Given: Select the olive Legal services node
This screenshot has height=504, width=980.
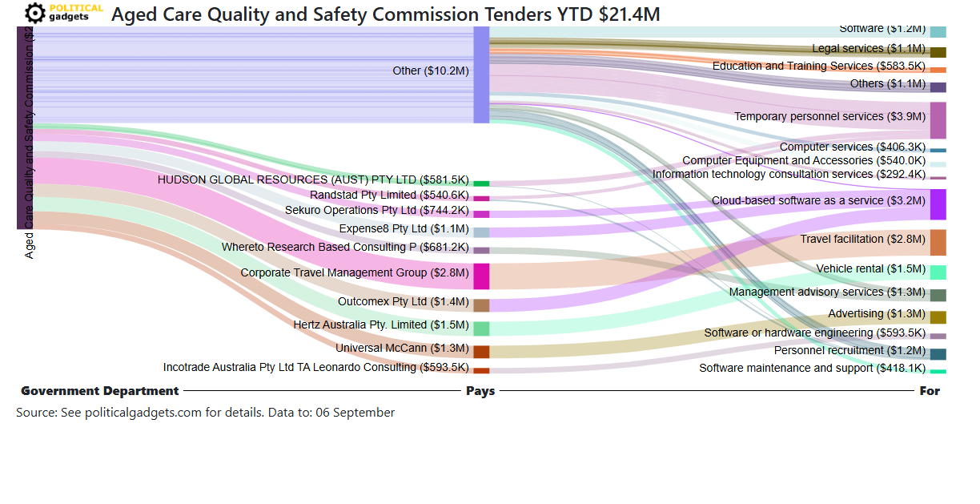Looking at the screenshot, I should point(938,52).
